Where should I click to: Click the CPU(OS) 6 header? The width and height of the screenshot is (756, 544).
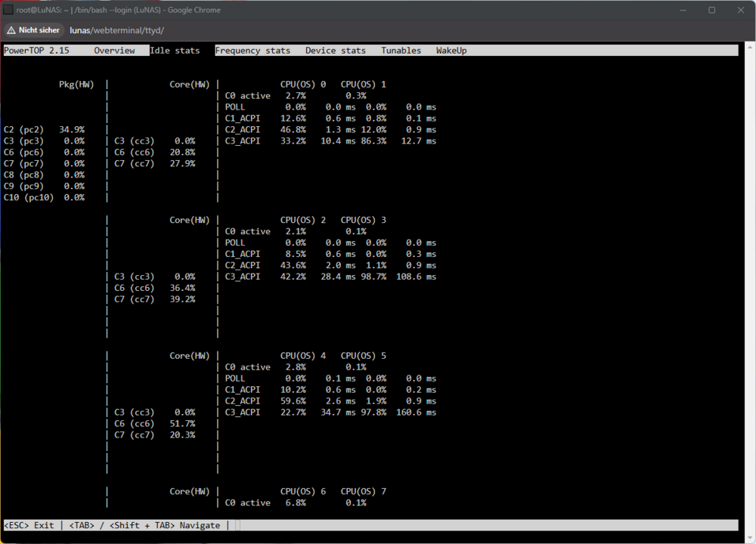point(303,492)
